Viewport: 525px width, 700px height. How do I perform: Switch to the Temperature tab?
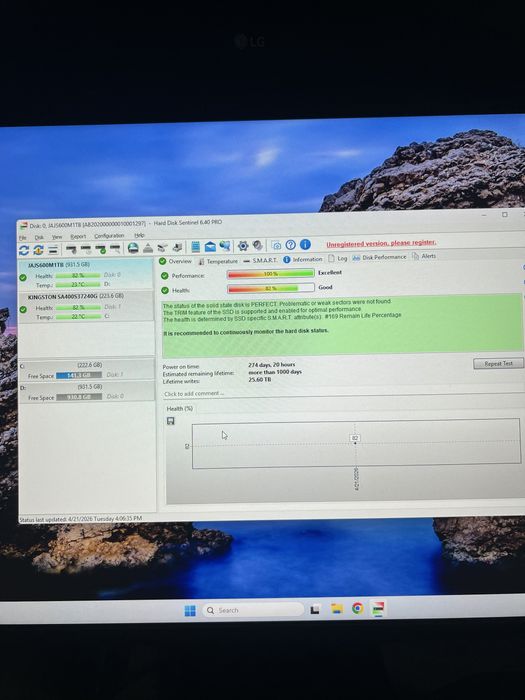click(218, 261)
